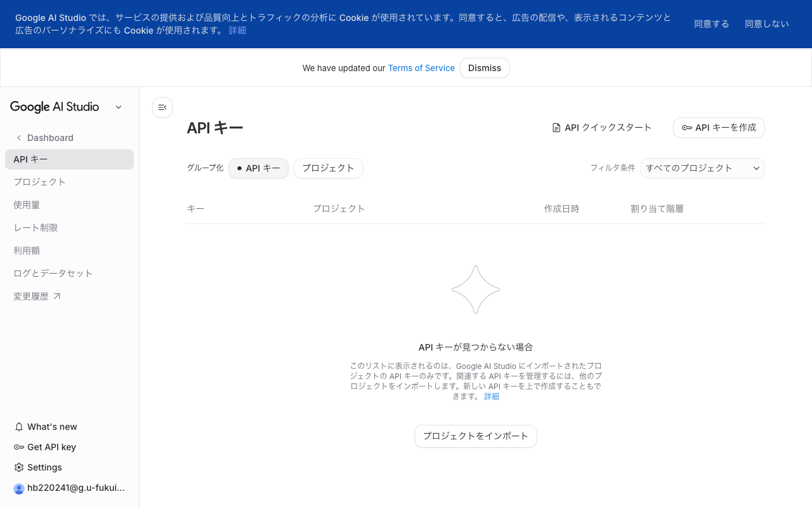Open the すべてのプロジェクト filter dropdown
Screen dimensions: 812x508
tap(702, 168)
